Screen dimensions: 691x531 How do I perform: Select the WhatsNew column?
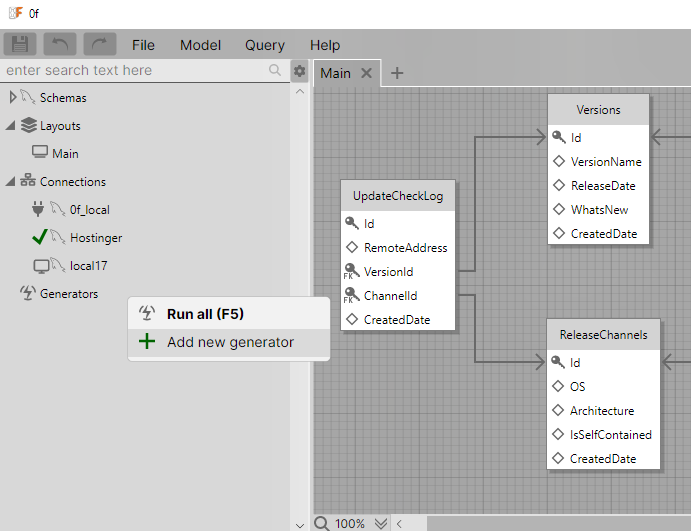[598, 210]
